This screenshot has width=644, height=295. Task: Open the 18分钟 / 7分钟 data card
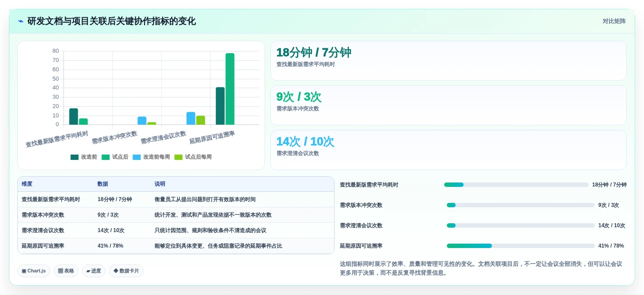tap(448, 61)
